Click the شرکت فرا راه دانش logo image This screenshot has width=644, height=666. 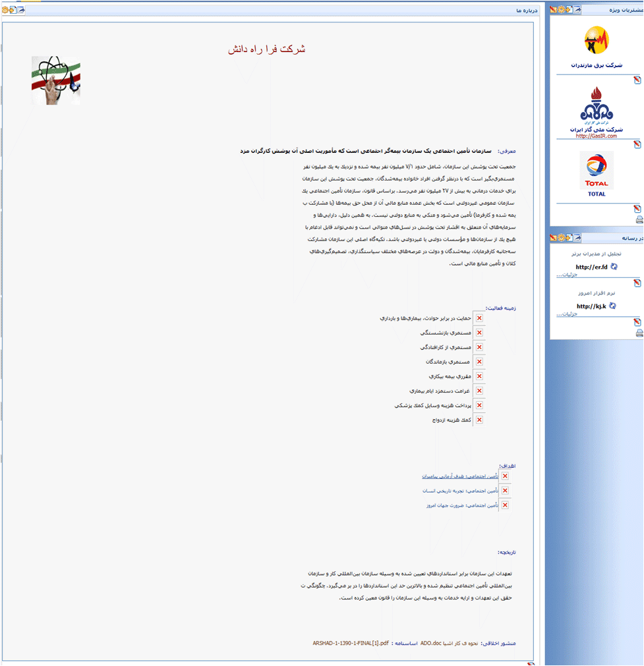click(55, 80)
